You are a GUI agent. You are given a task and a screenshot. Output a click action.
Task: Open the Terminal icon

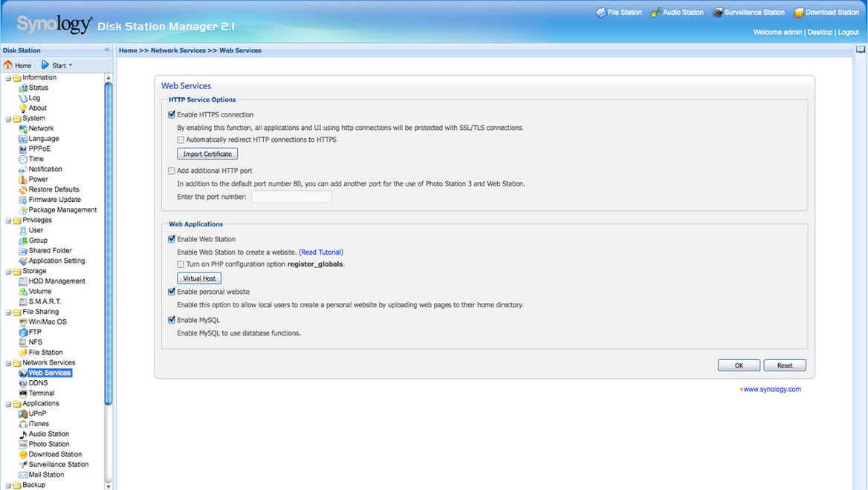[23, 393]
